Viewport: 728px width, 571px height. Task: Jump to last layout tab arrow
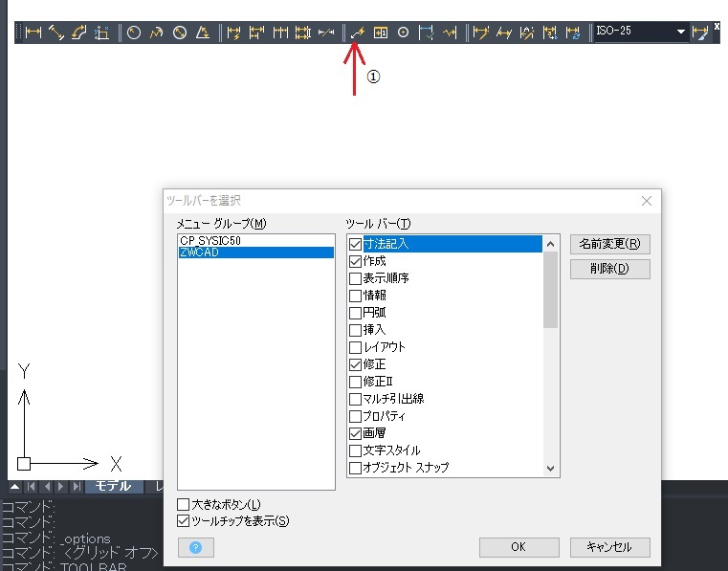pos(77,487)
